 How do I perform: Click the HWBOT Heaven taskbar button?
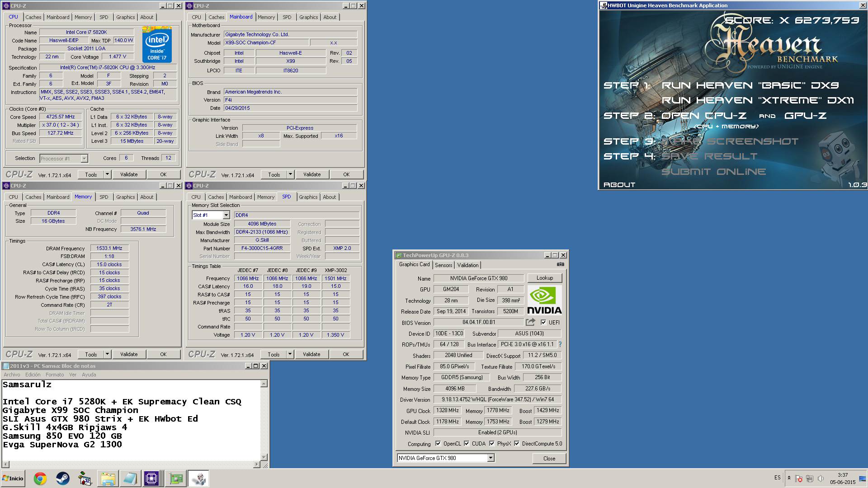pos(198,479)
